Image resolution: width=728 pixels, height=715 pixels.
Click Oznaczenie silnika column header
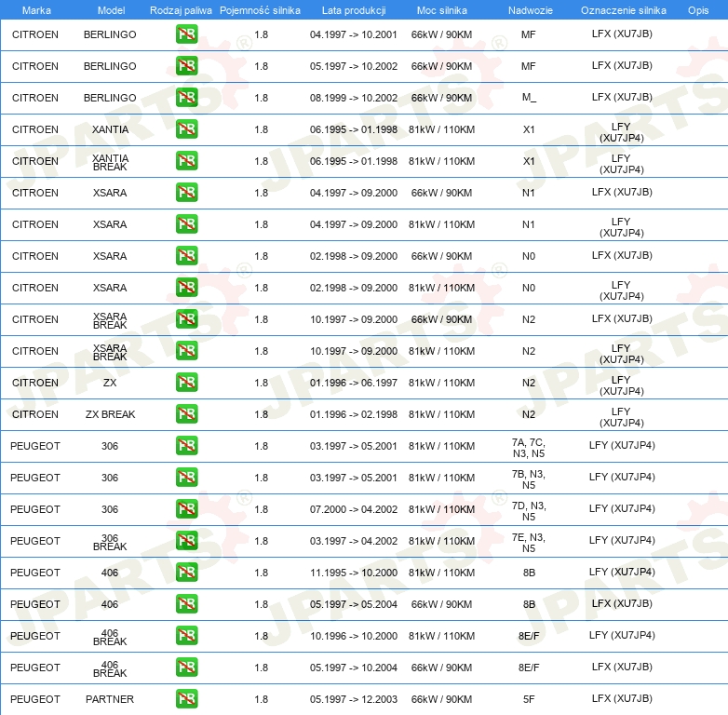pyautogui.click(x=623, y=10)
